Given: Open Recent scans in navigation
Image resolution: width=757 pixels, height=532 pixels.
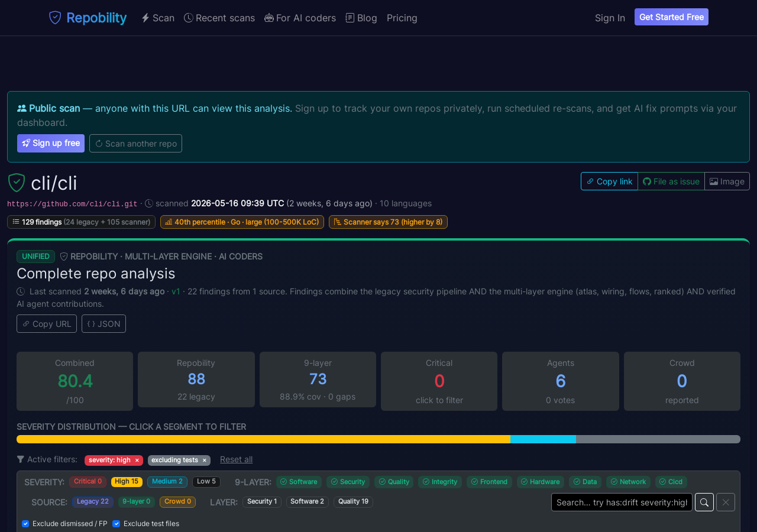Looking at the screenshot, I should click(x=219, y=18).
